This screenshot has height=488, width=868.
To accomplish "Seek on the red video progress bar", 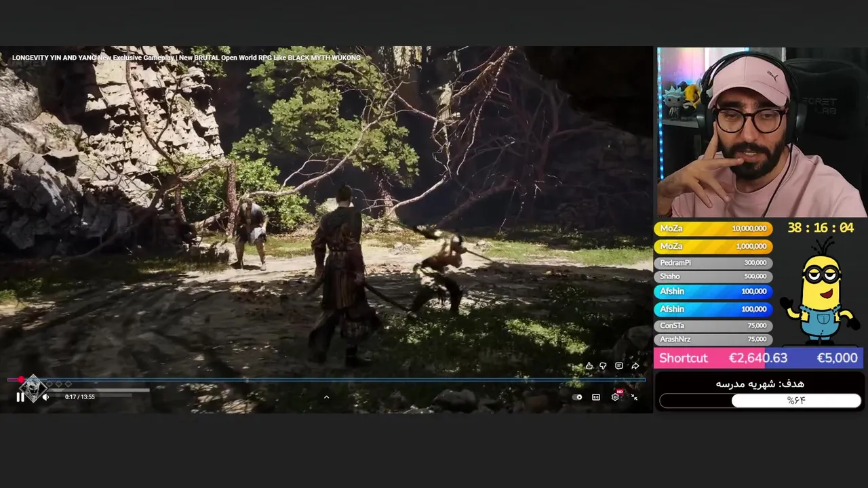I will [326, 380].
